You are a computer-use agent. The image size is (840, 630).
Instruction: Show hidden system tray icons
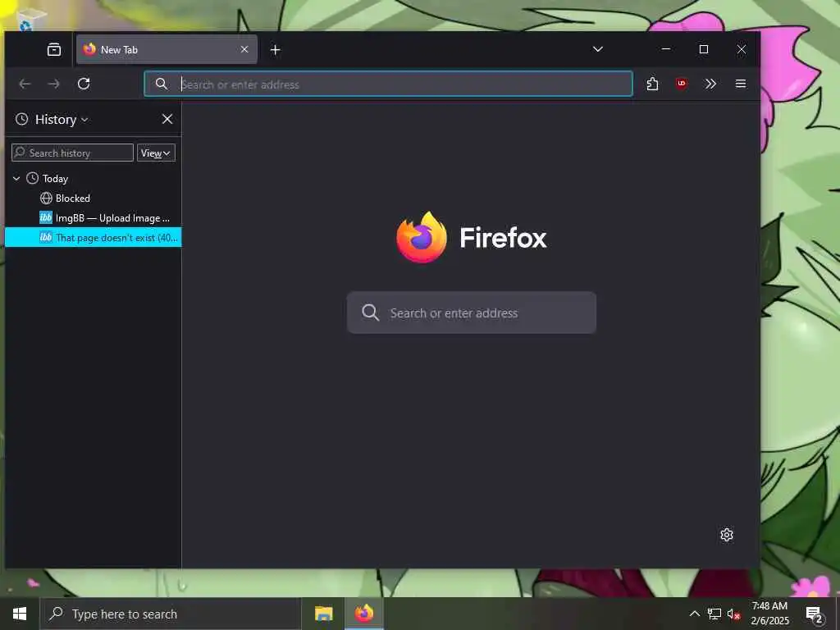point(694,614)
